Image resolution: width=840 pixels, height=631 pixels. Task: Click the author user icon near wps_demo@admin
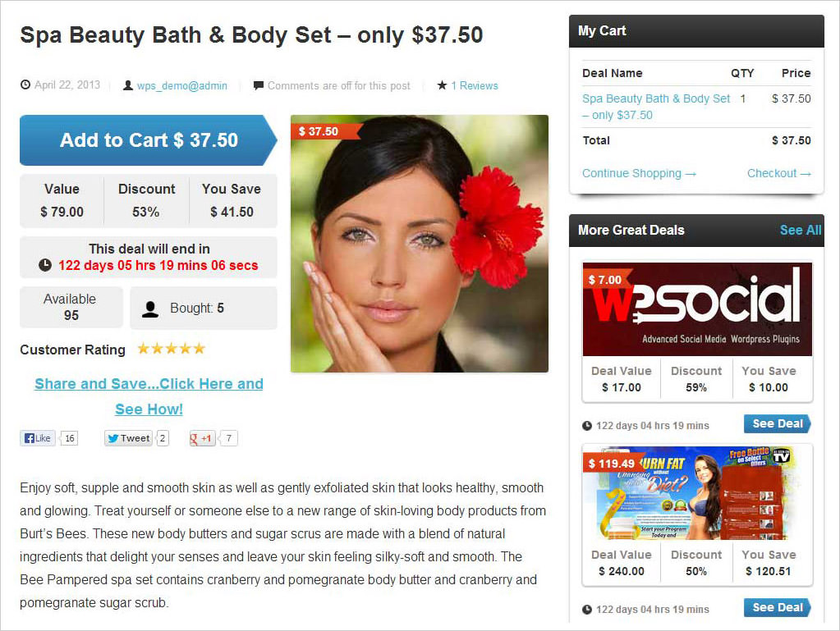click(128, 85)
